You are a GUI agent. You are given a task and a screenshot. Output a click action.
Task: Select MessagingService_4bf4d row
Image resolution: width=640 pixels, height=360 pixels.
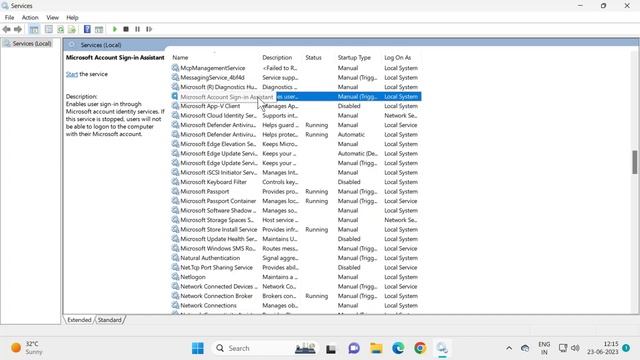[x=296, y=78]
